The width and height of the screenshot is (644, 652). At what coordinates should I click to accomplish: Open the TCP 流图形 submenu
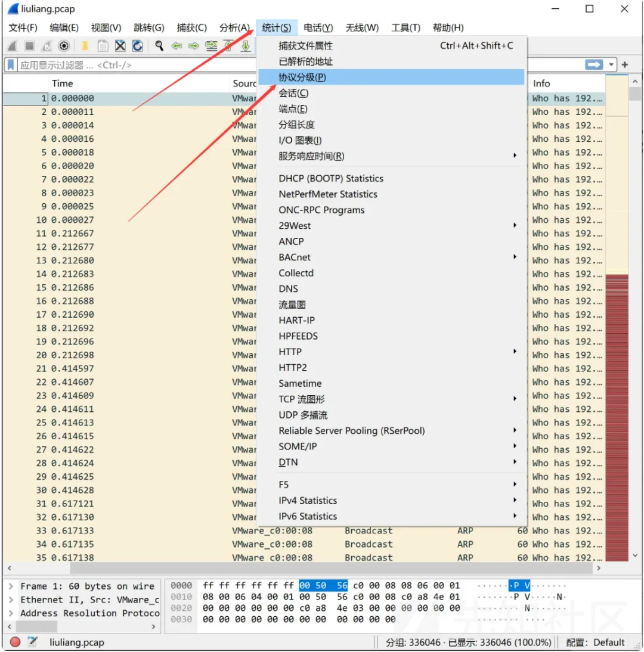[391, 399]
